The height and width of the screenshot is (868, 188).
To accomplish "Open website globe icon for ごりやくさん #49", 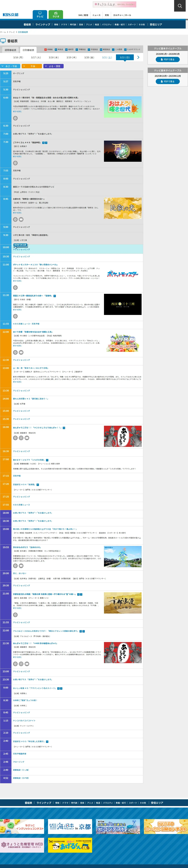I will 15,163.
